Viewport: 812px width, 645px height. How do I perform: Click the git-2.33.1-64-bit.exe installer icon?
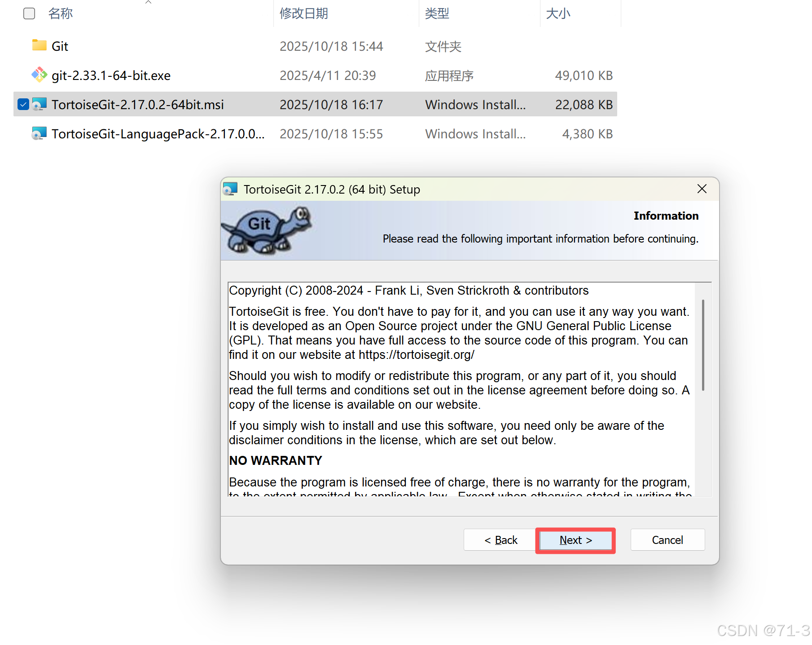(39, 75)
